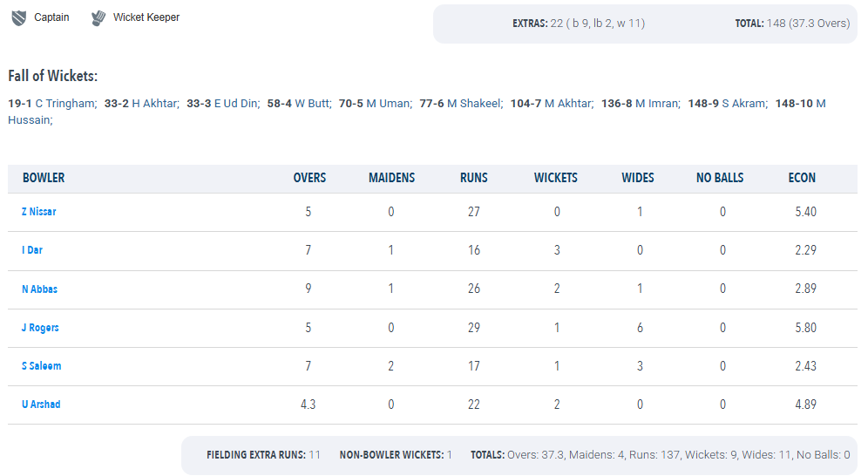Select N Abbas bowler link
The height and width of the screenshot is (476, 868).
[39, 289]
